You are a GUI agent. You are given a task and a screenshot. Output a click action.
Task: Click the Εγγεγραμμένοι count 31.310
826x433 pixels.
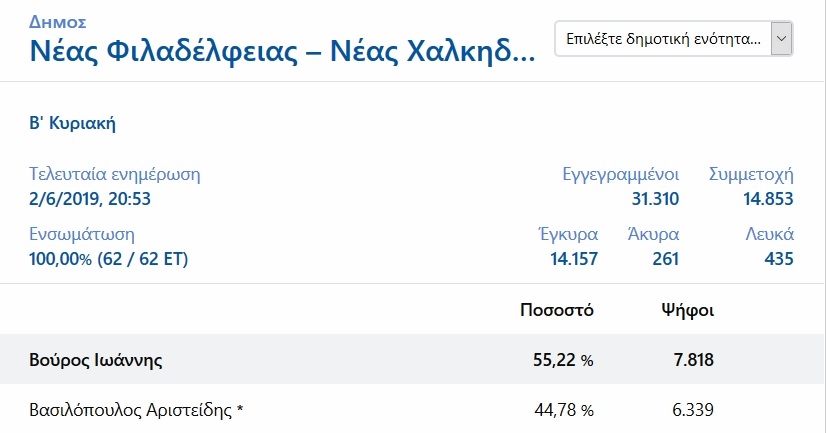click(655, 199)
